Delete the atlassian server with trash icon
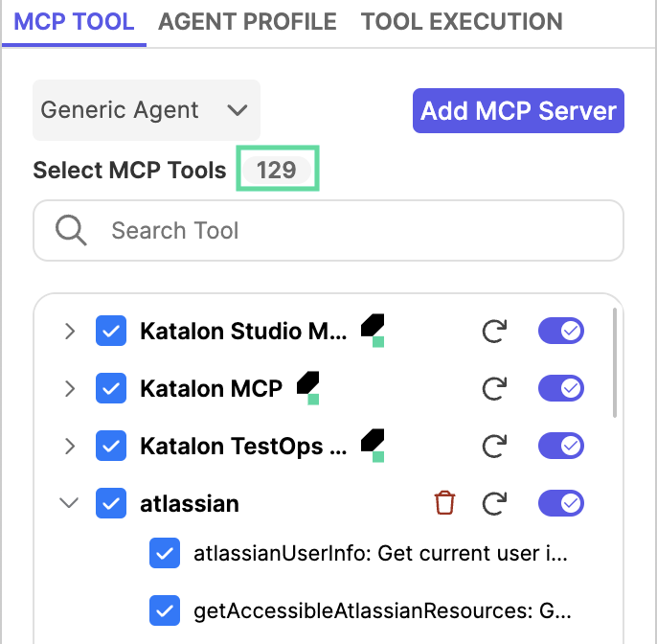The height and width of the screenshot is (644, 657). pyautogui.click(x=444, y=503)
